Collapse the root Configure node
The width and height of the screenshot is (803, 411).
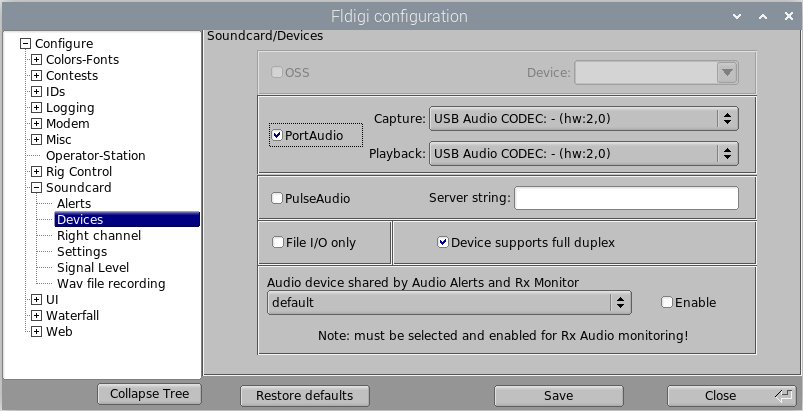[x=26, y=44]
